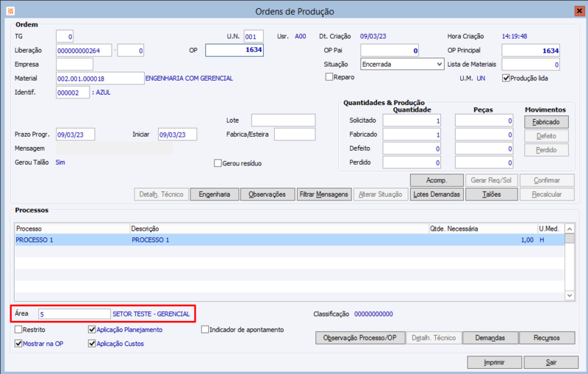Click the Talões button
Viewport: 588px width, 374px height.
pos(492,194)
